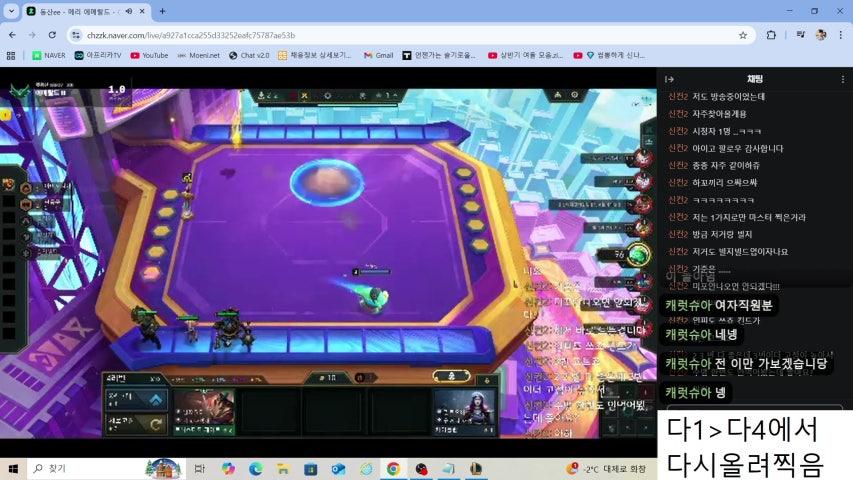The height and width of the screenshot is (480, 853).
Task: Open Microsoft Store from the taskbar
Action: click(x=311, y=469)
